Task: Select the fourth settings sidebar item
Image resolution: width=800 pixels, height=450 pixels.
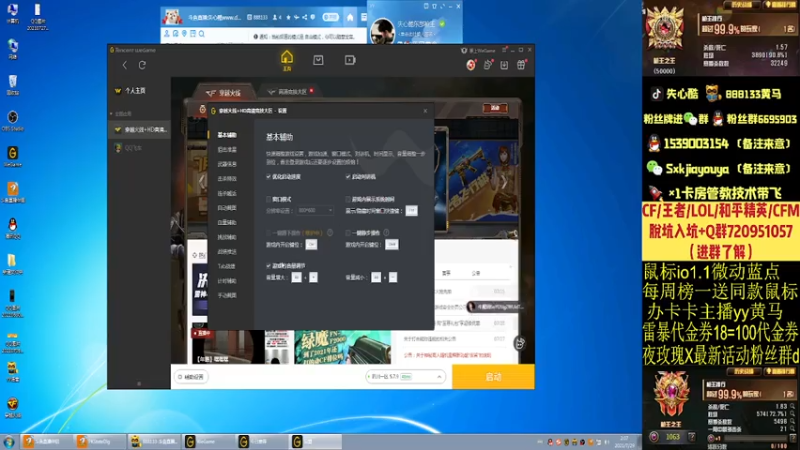Action: (227, 179)
